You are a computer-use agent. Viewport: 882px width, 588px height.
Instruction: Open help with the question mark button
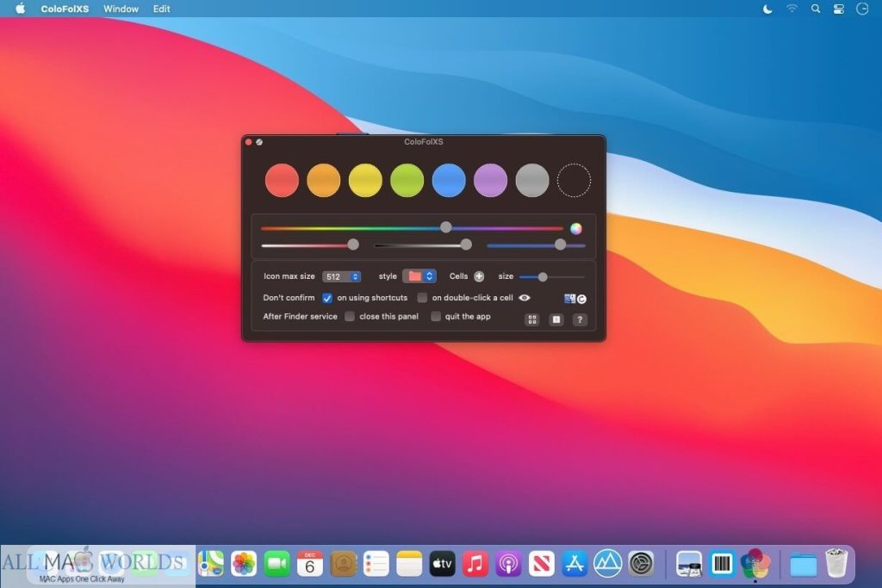pyautogui.click(x=580, y=320)
